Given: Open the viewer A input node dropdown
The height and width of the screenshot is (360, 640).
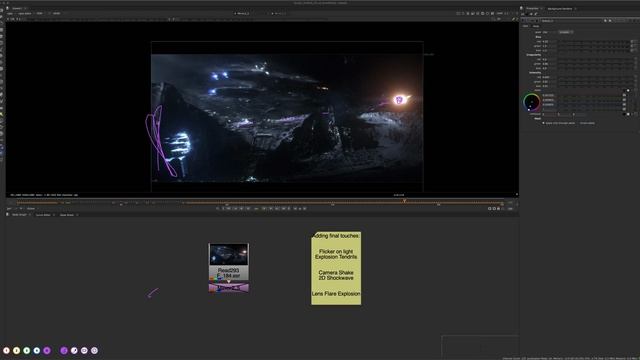Looking at the screenshot, I should point(244,13).
